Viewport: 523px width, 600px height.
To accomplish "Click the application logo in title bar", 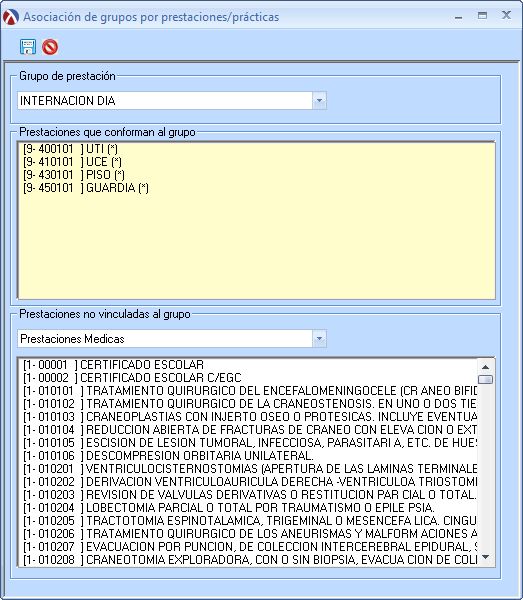I will pos(11,17).
